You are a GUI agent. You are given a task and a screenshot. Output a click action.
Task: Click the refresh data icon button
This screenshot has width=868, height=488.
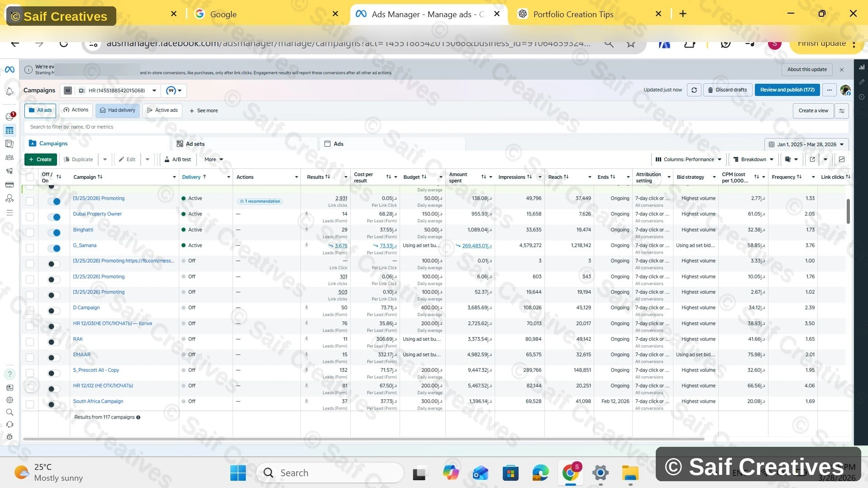point(694,90)
